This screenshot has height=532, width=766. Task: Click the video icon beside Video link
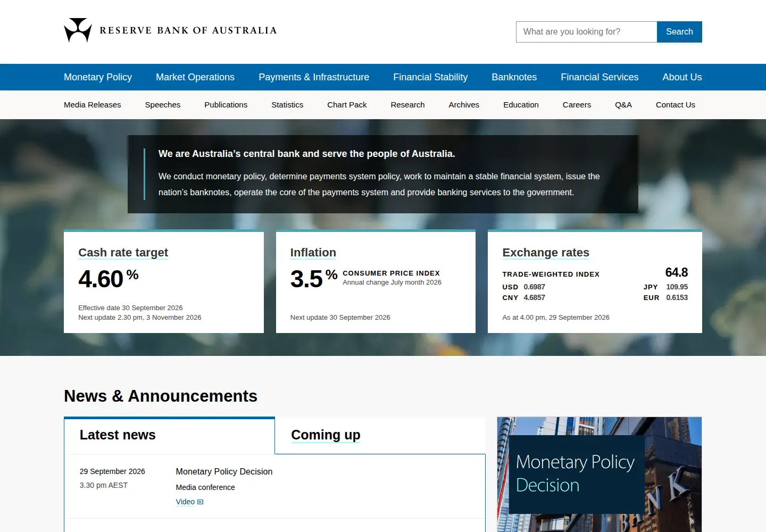pos(201,502)
